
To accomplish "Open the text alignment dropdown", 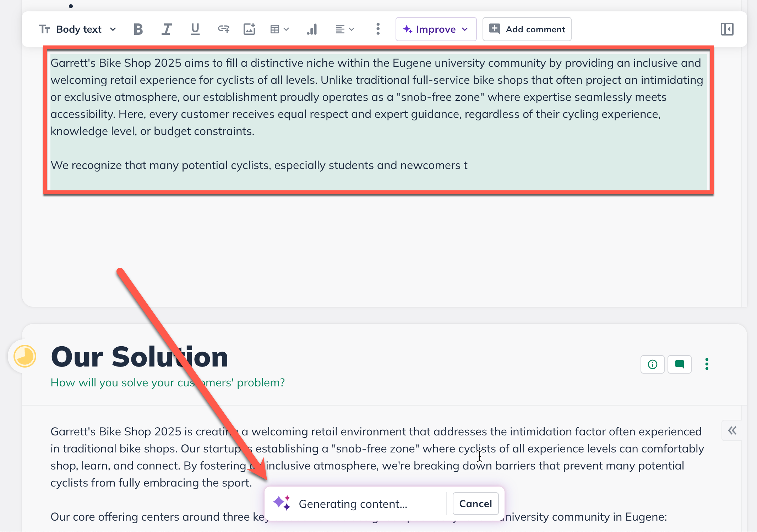I will pyautogui.click(x=344, y=29).
